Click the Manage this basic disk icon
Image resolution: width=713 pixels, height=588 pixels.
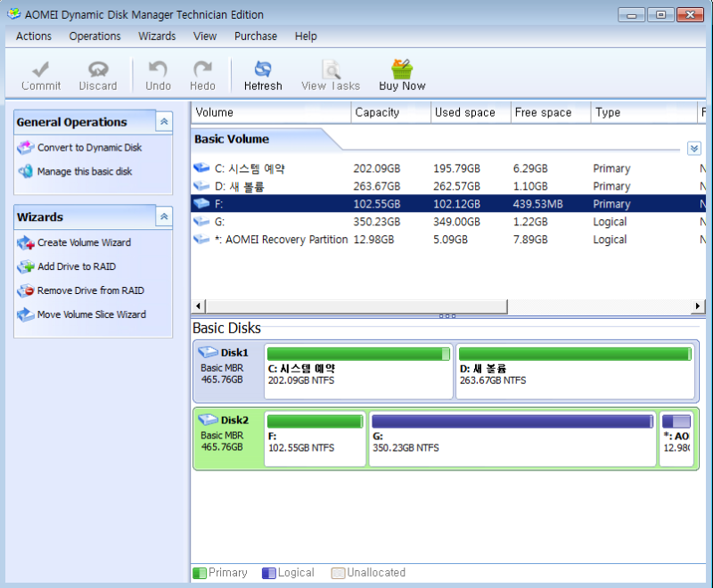pyautogui.click(x=26, y=171)
